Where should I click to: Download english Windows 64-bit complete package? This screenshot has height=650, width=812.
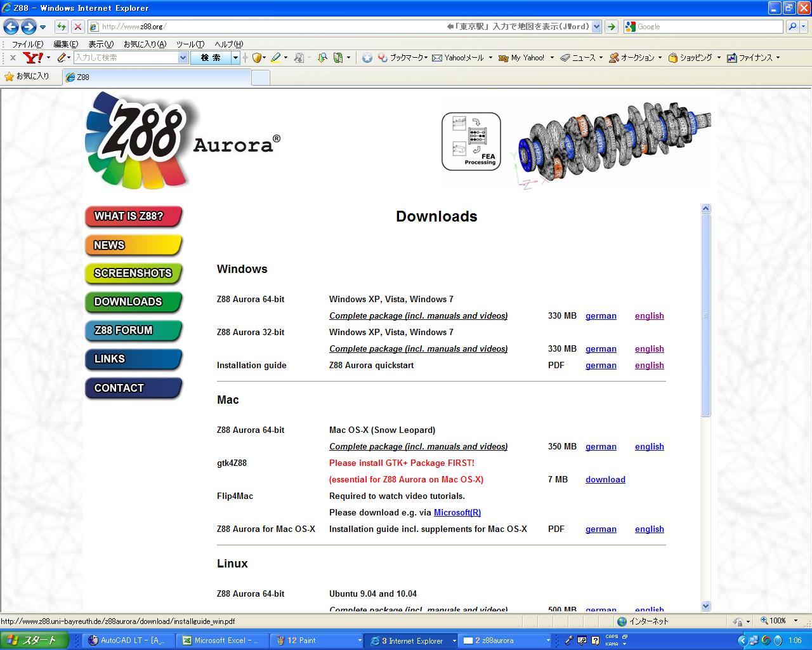coord(649,315)
